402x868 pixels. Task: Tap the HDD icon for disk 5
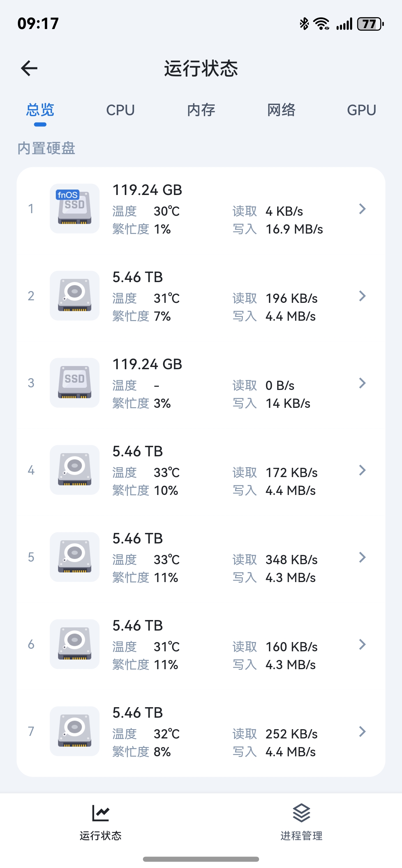point(74,557)
